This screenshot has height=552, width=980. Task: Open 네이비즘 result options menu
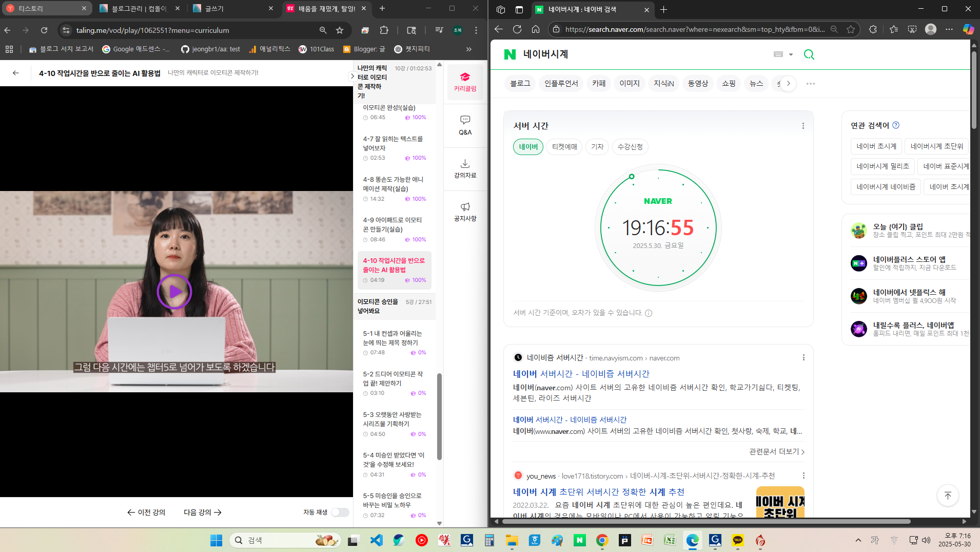(803, 357)
